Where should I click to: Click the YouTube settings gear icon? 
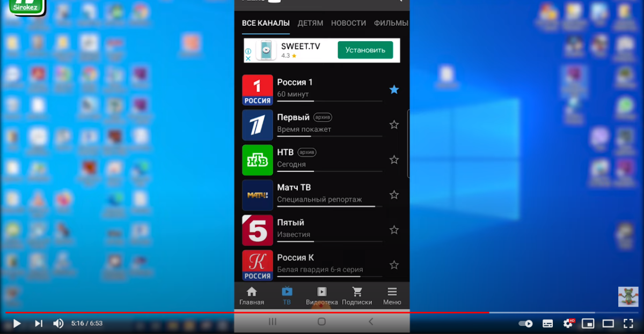coord(568,323)
